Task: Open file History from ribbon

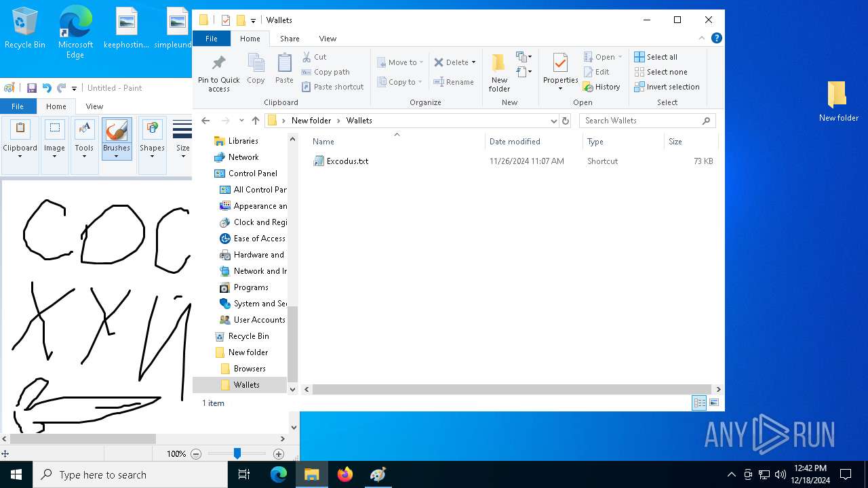Action: [601, 87]
